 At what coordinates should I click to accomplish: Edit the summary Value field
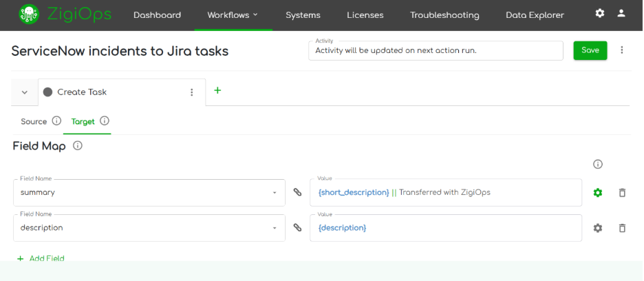[446, 193]
